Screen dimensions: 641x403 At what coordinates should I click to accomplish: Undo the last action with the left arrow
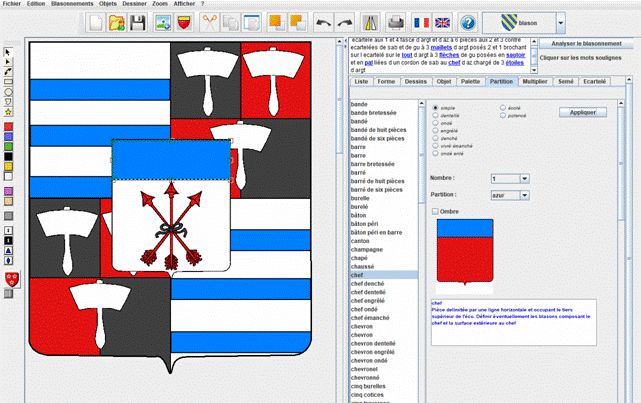tap(323, 22)
